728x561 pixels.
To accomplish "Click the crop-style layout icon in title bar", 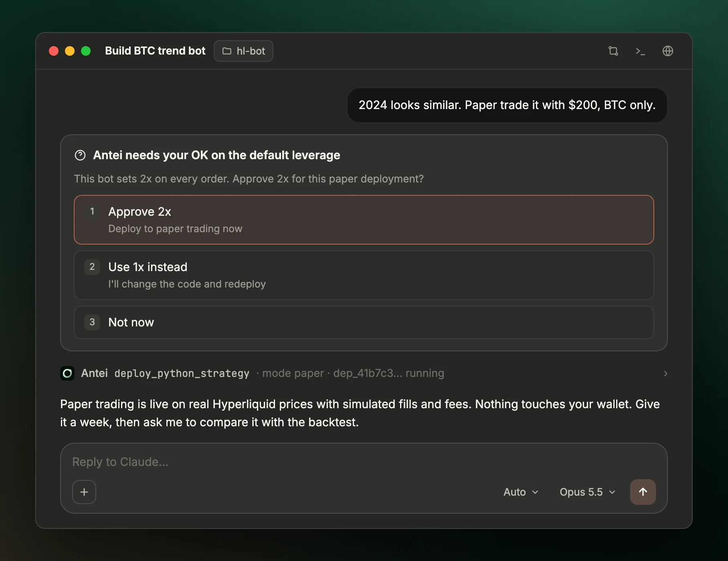I will pos(613,51).
